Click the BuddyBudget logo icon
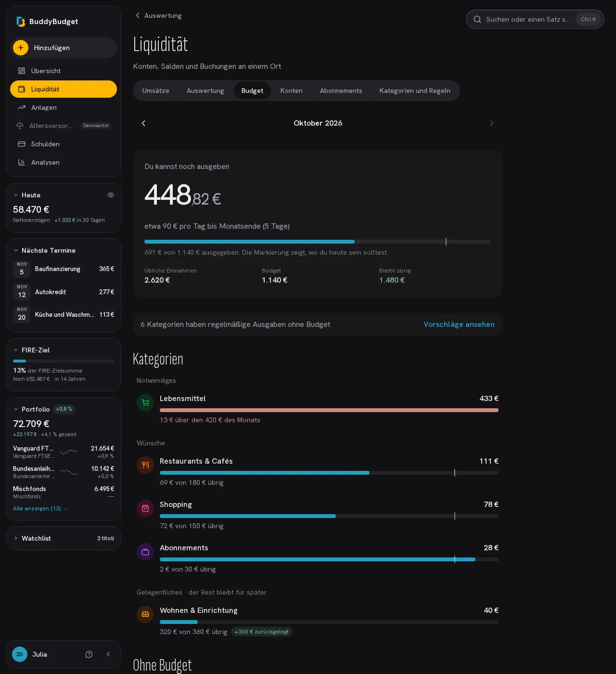This screenshot has width=616, height=674. pyautogui.click(x=21, y=22)
